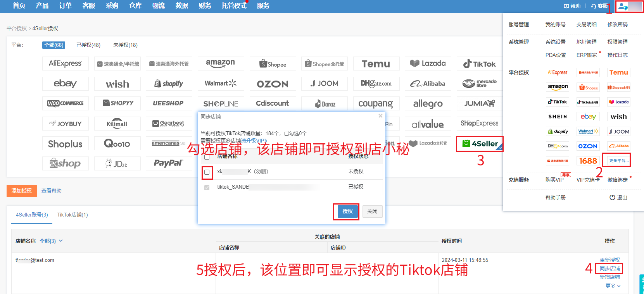The height and width of the screenshot is (294, 644).
Task: Click the blue 授权 button in dialog
Action: [x=347, y=211]
